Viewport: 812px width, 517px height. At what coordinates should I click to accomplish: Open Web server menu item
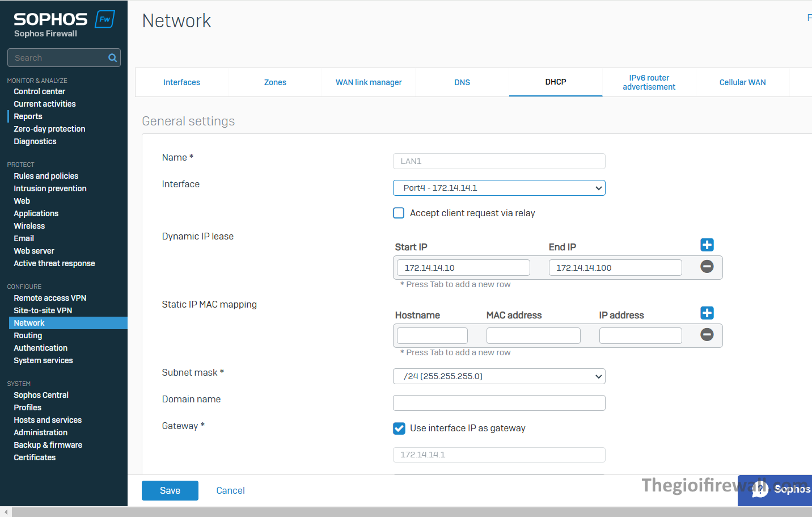34,251
